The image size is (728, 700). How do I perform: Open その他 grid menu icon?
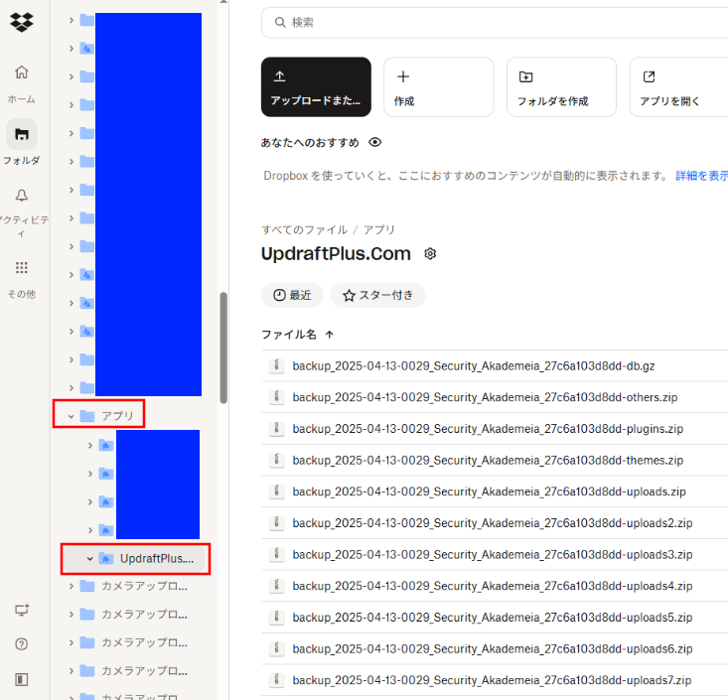coord(22,267)
